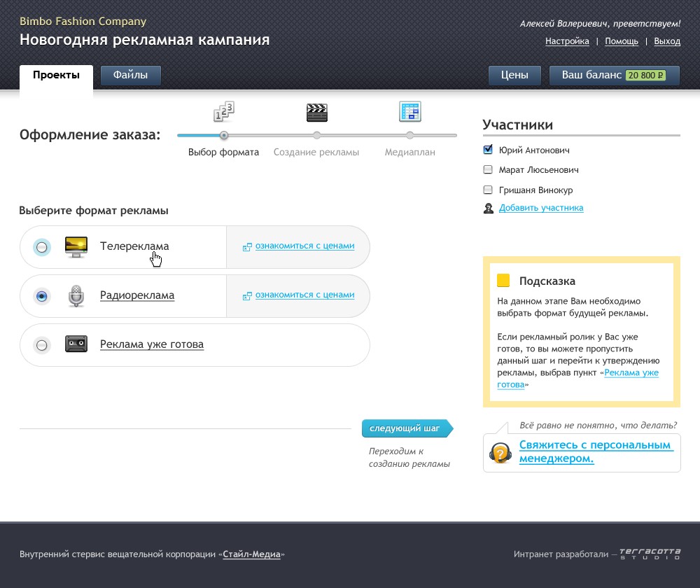Open the Цены button
Image resolution: width=700 pixels, height=588 pixels.
coord(514,76)
